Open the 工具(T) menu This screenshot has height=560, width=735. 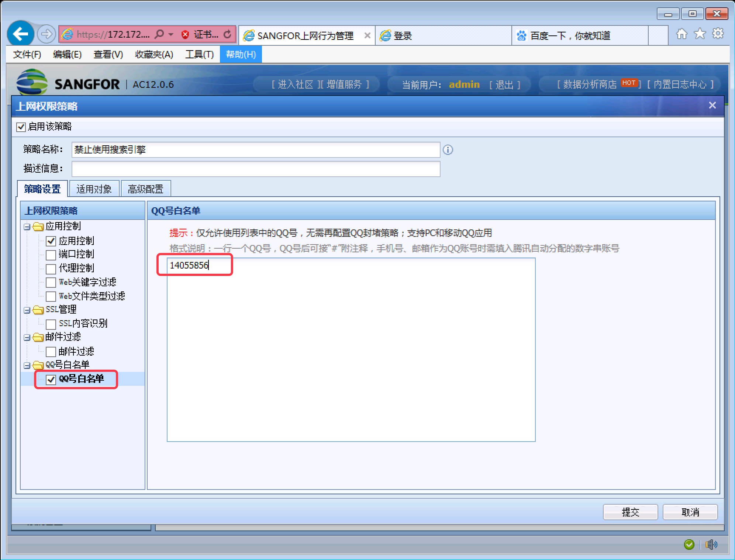coord(199,55)
